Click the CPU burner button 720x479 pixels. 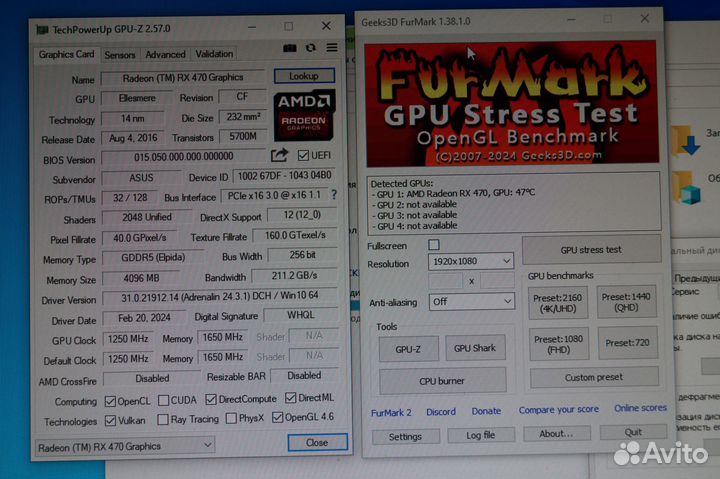pos(442,381)
